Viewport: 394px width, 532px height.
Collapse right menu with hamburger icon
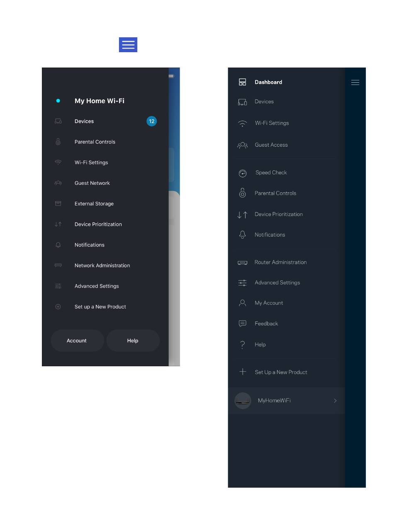coord(355,82)
